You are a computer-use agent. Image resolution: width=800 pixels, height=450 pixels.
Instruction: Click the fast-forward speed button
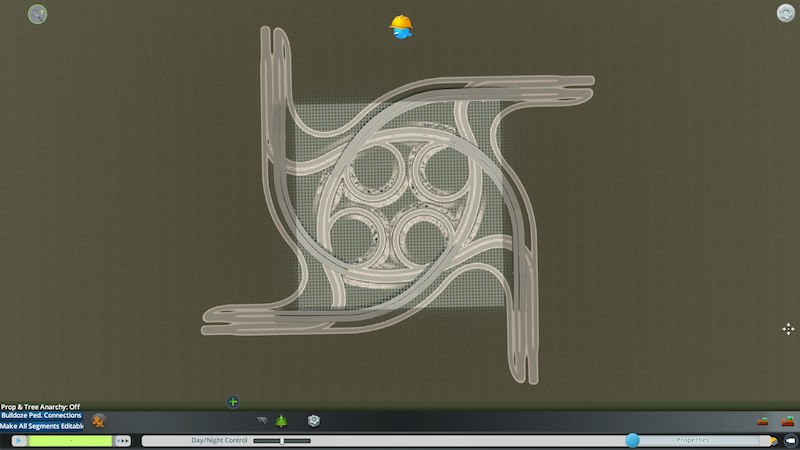click(x=124, y=440)
